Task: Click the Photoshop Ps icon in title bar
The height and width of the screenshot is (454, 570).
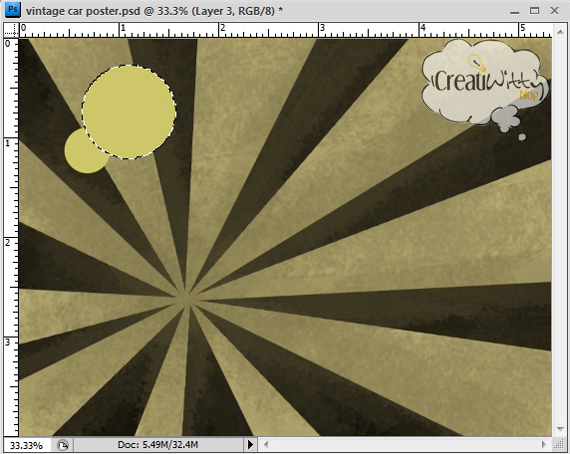Action: click(x=13, y=10)
